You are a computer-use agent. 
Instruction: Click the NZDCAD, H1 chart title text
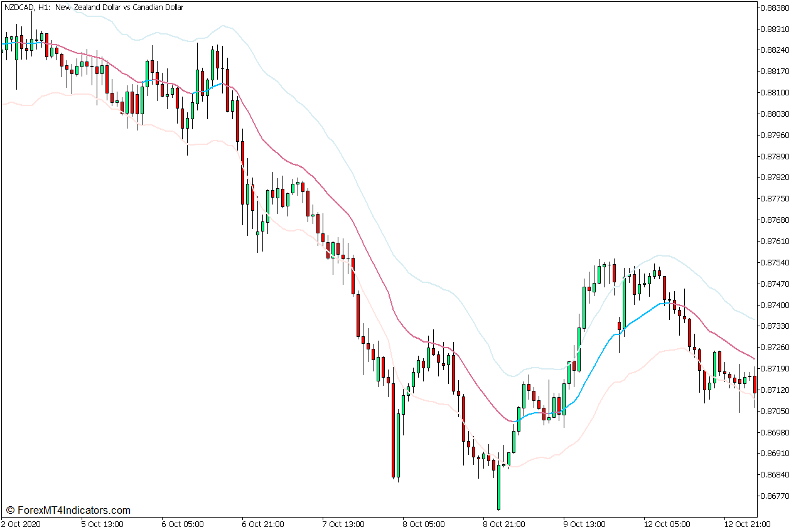coord(93,8)
